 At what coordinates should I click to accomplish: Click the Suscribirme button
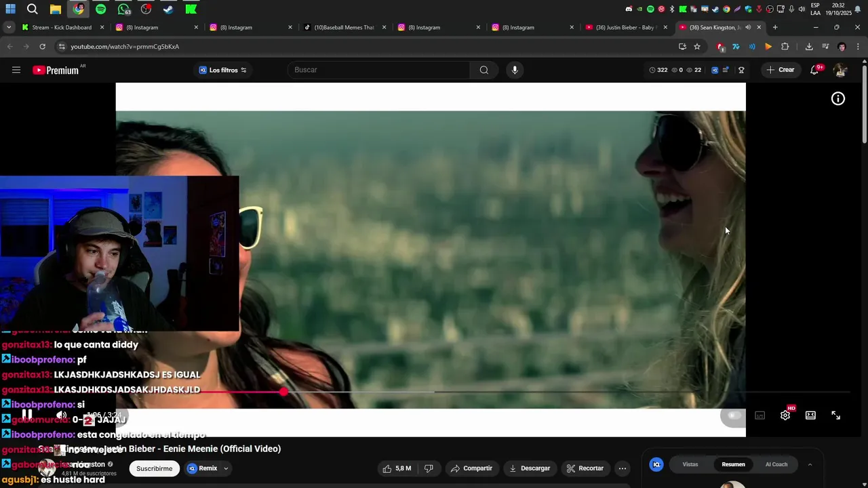(x=155, y=468)
